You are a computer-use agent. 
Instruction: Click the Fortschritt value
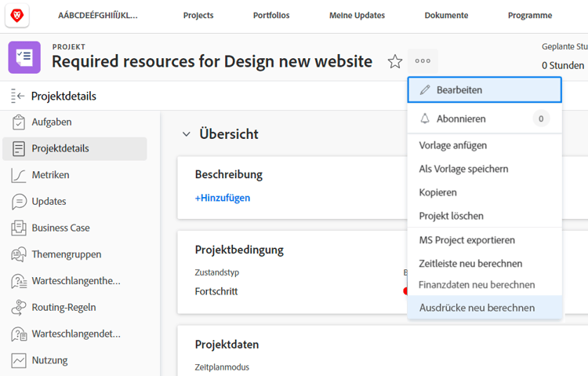216,291
